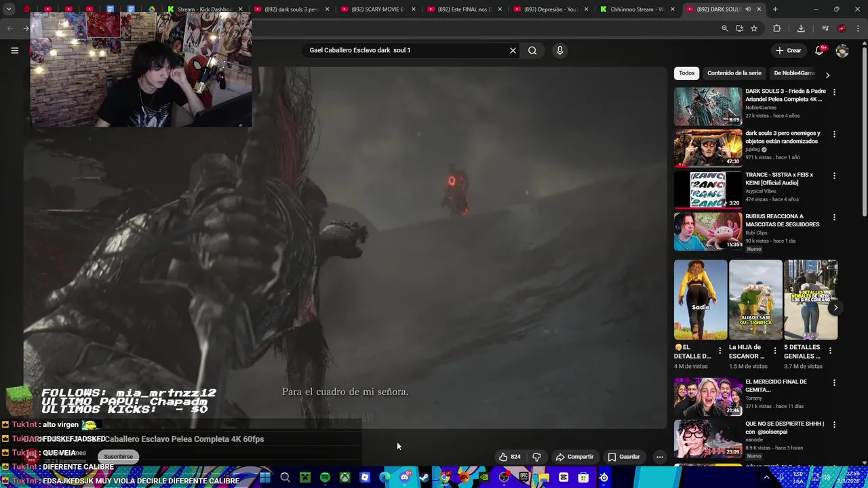Like the video with 824 likes

[x=510, y=457]
